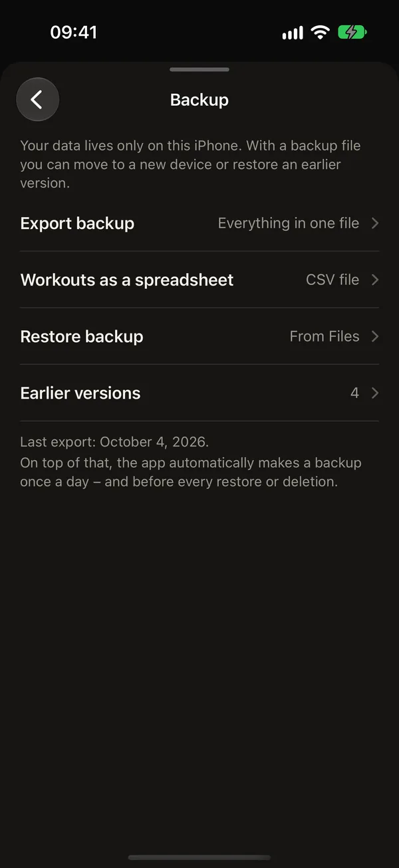Tap the sheet grabber handle at top
The image size is (399, 868).
click(199, 69)
